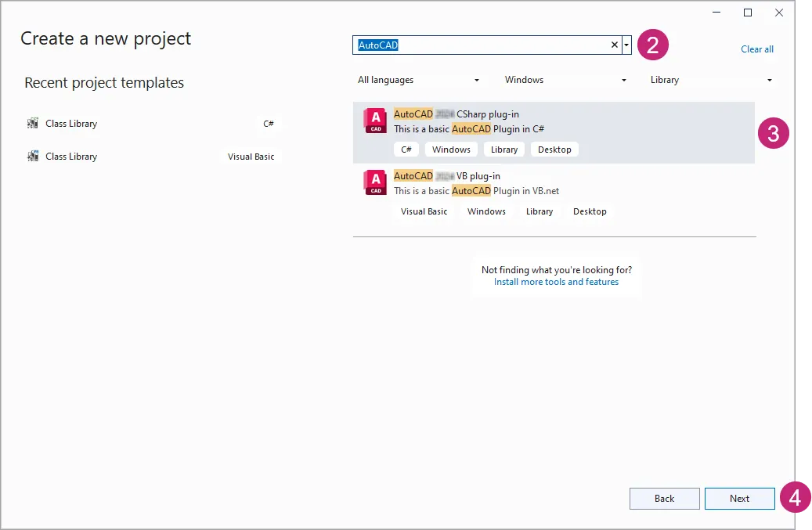
Task: Click the Back button
Action: pyautogui.click(x=665, y=499)
